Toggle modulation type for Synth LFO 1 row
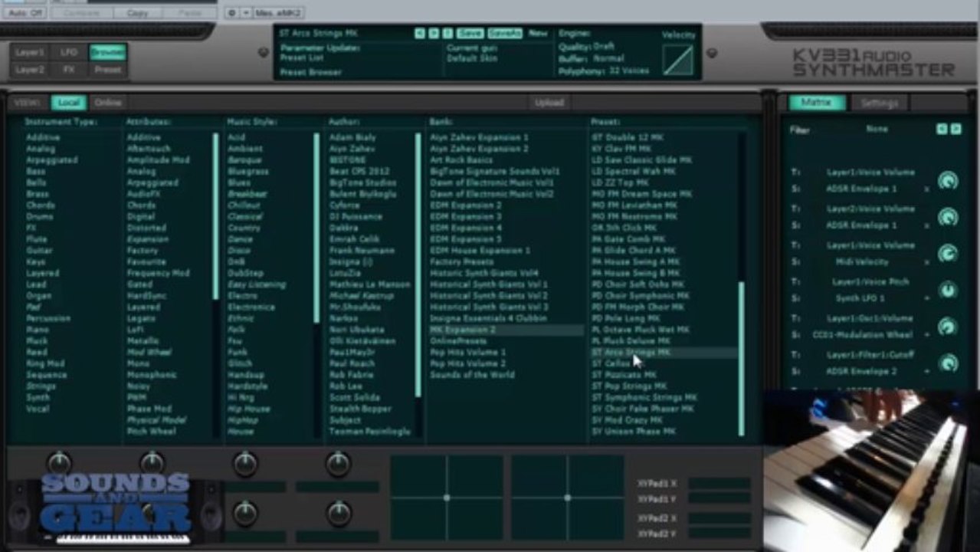 (x=926, y=298)
